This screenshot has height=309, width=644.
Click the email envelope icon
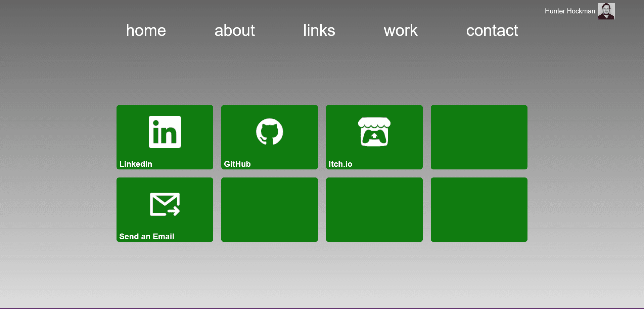(x=165, y=204)
